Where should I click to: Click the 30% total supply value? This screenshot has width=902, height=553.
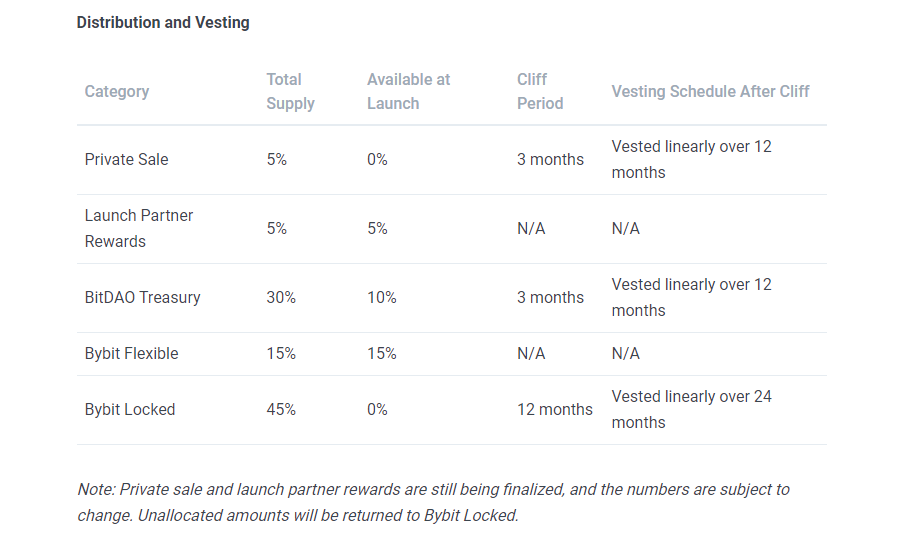pos(281,297)
